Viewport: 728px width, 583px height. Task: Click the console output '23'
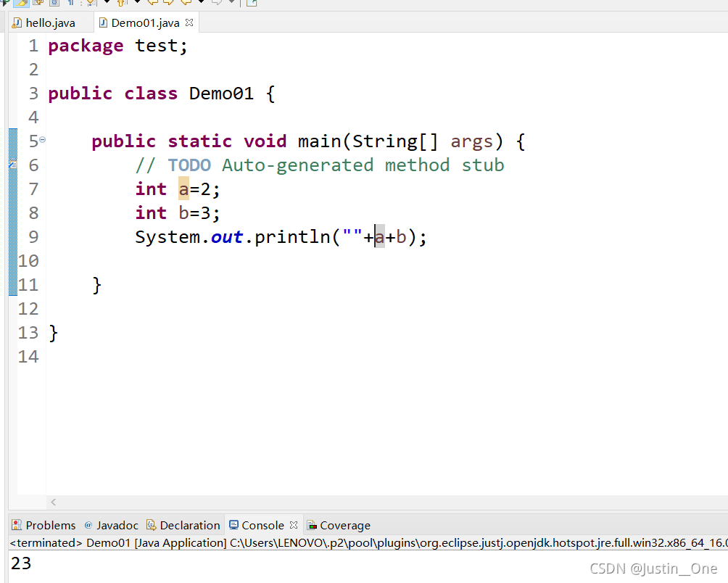pos(21,563)
